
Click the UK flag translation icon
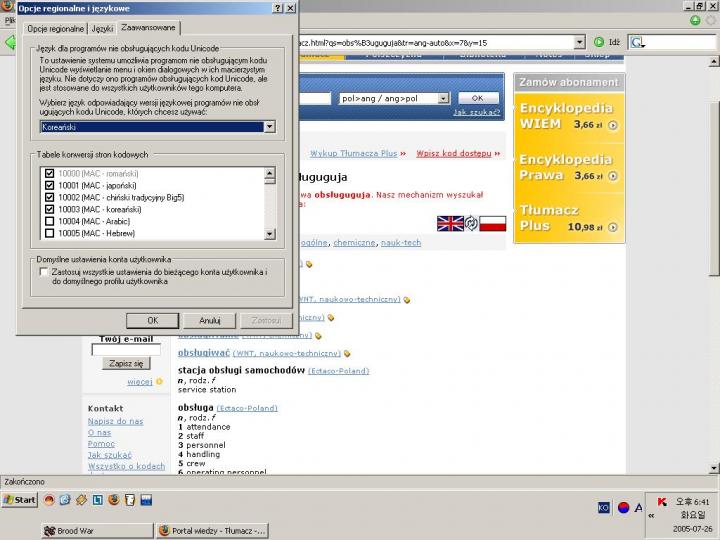tap(450, 224)
